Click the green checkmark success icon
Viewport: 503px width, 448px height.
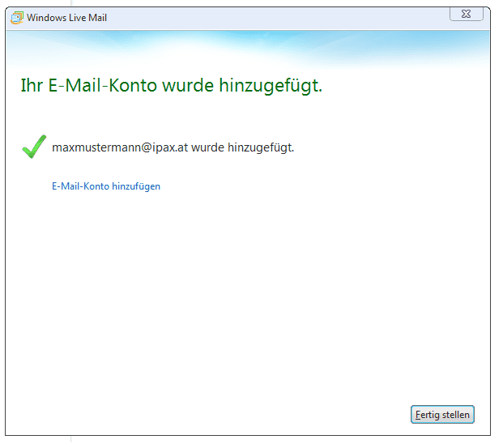(x=33, y=147)
